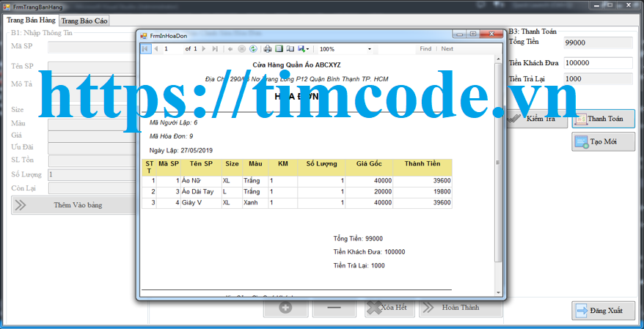Click Thêm Vào bảng button
The width and height of the screenshot is (644, 329).
[74, 205]
